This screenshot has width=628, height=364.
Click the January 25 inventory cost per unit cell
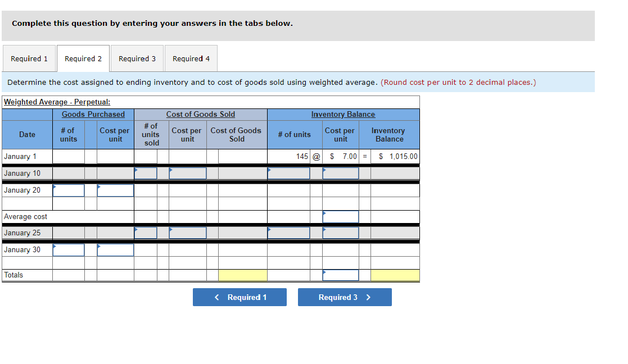coord(340,232)
